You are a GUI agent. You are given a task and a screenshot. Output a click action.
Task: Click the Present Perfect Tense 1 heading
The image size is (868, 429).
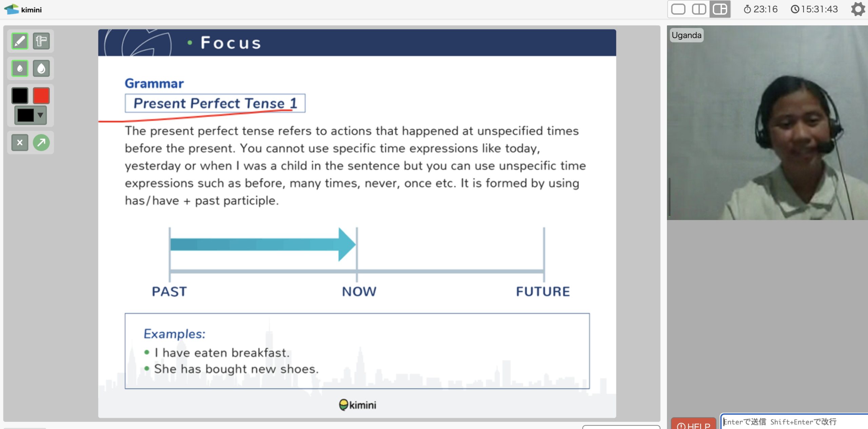pyautogui.click(x=215, y=103)
